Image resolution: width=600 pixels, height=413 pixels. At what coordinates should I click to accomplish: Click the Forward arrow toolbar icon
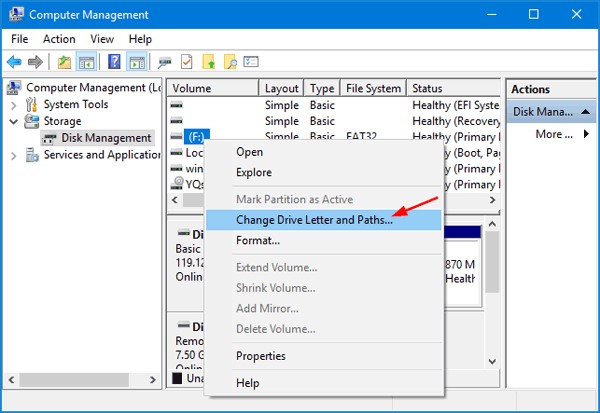coord(37,62)
